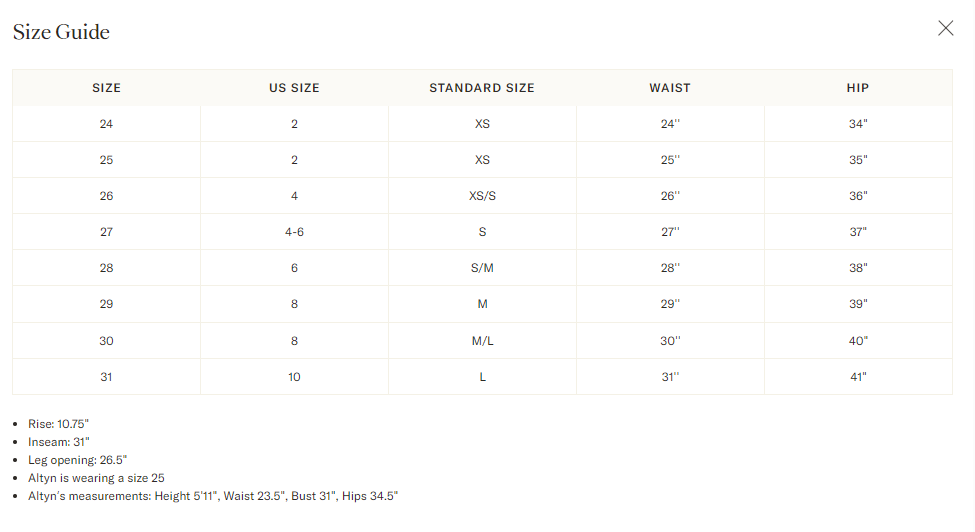Click the SIZE column header
Image resolution: width=975 pixels, height=532 pixels.
tap(106, 88)
